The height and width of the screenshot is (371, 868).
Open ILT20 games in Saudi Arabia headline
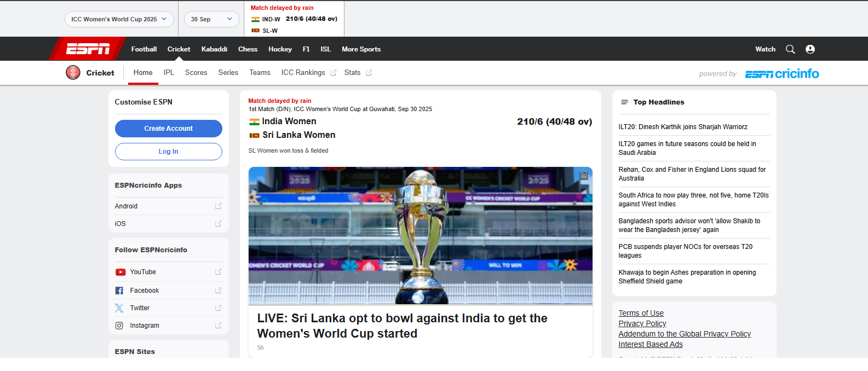[687, 148]
